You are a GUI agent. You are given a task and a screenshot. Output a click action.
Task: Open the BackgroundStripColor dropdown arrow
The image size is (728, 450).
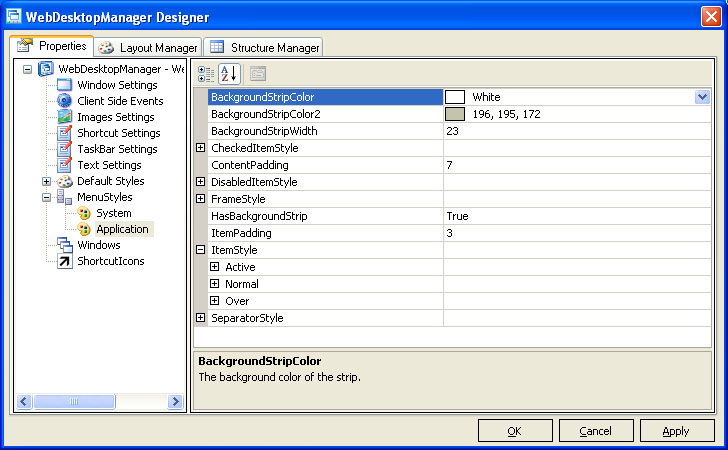tap(702, 97)
